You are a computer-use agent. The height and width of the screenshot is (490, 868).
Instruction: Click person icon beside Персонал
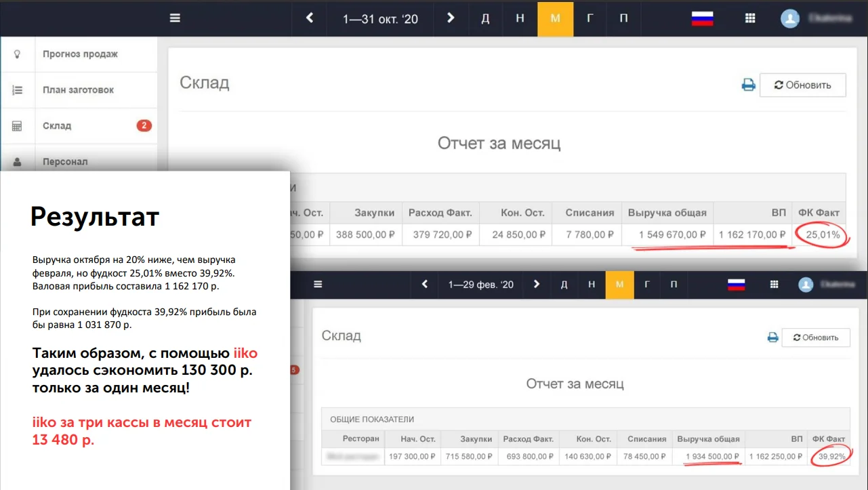(x=18, y=162)
